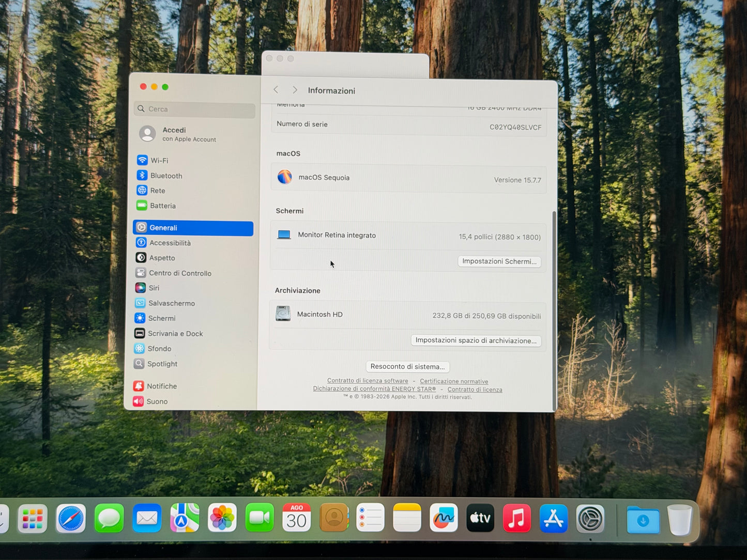747x560 pixels.
Task: Open Calendar from the Dock
Action: click(x=297, y=518)
